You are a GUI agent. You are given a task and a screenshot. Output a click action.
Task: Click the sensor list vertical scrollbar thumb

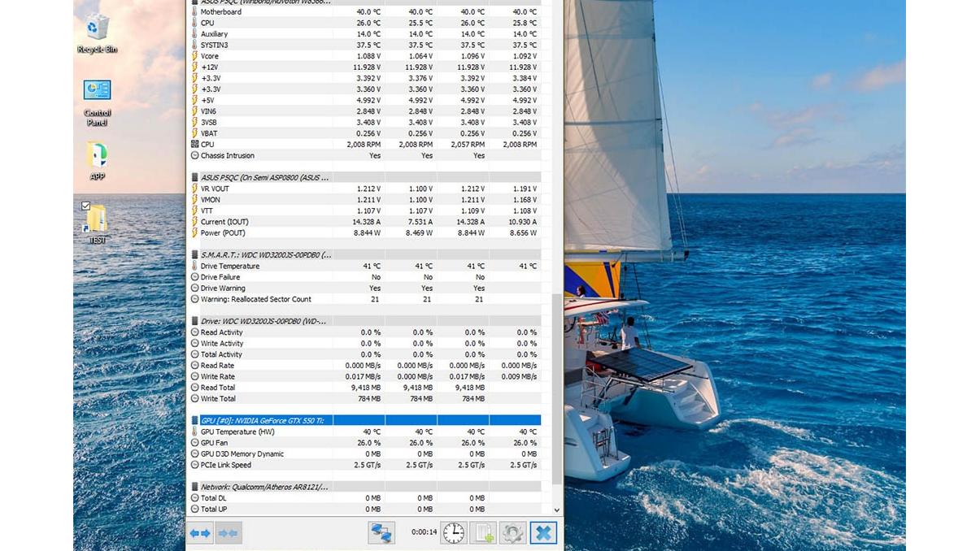557,390
